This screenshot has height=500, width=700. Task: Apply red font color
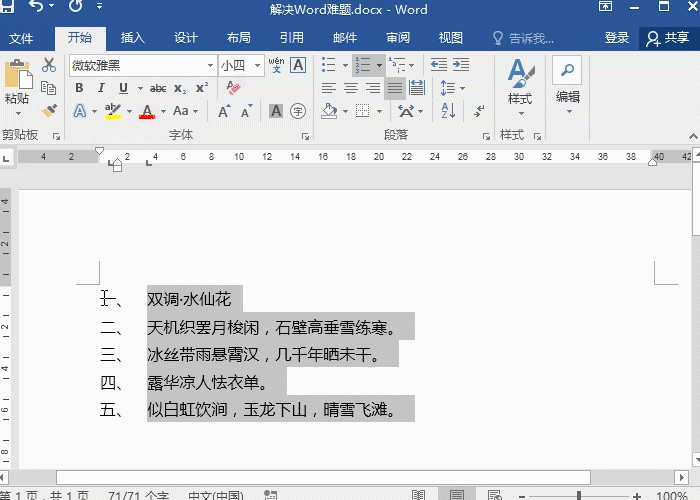(x=147, y=111)
